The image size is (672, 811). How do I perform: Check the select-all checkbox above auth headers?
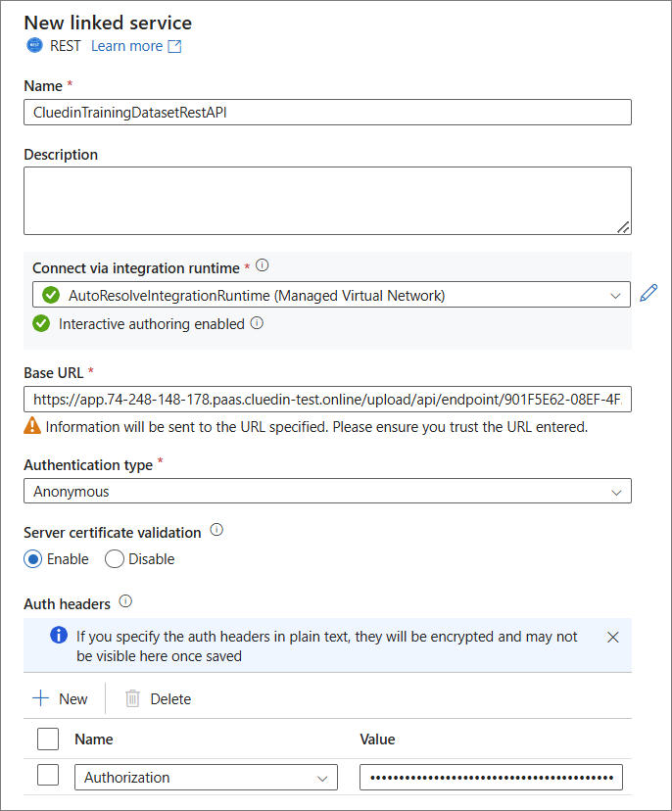(47, 739)
